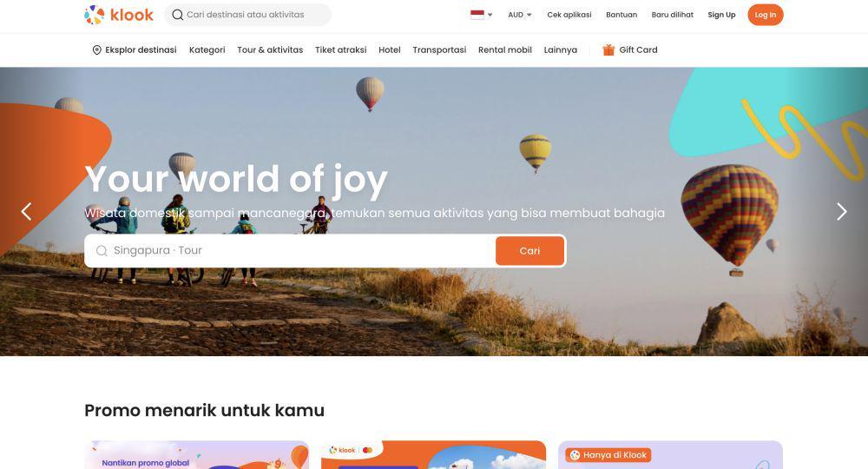Click the Gift Card present icon
The height and width of the screenshot is (469, 868).
608,50
